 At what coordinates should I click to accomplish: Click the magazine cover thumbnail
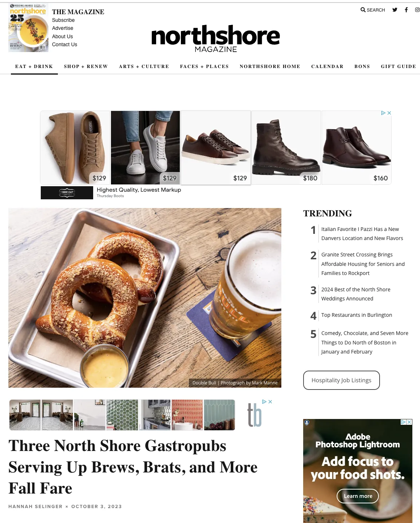[x=28, y=28]
